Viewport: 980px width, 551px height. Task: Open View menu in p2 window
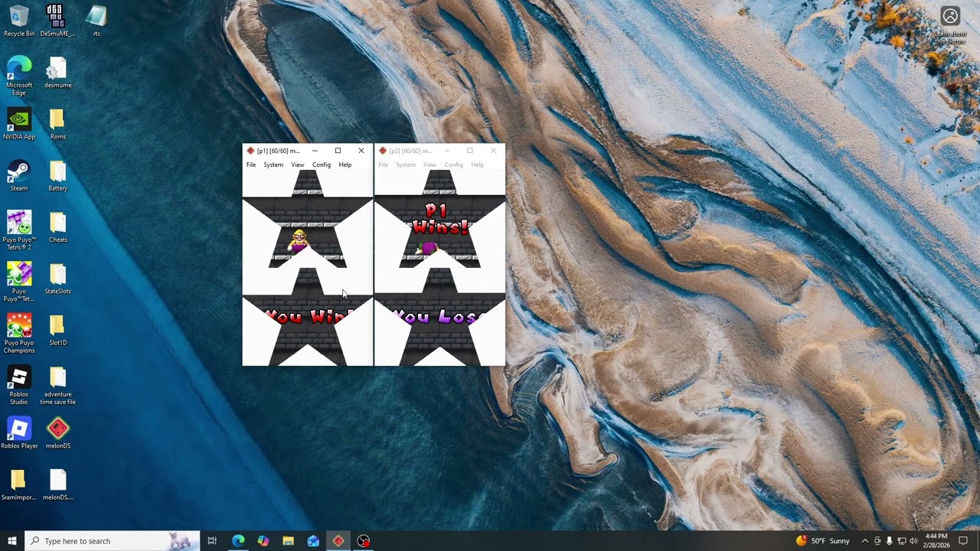tap(430, 165)
